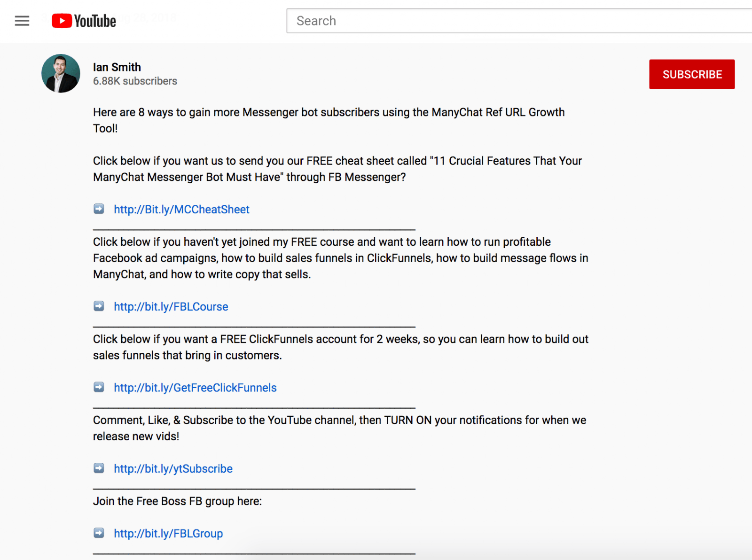Image resolution: width=752 pixels, height=560 pixels.
Task: Click the 'Comment, Like, & Subscribe' paragraph
Action: click(339, 428)
